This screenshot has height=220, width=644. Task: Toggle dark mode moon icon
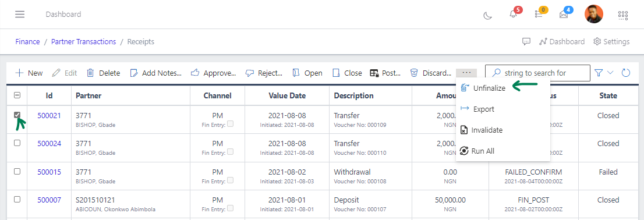point(487,15)
